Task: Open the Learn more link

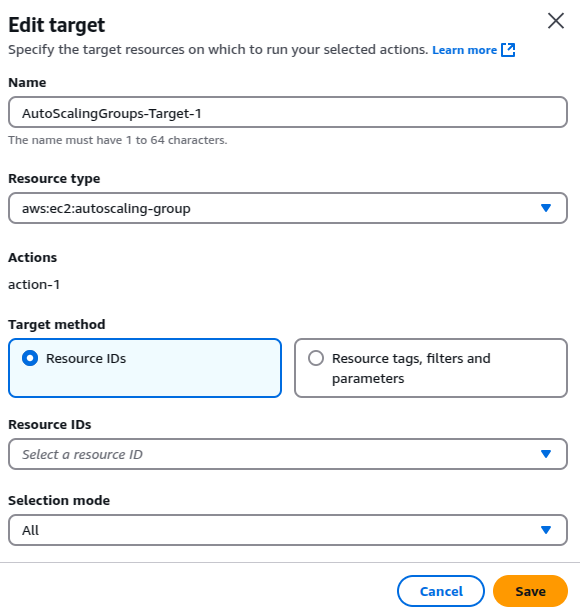Action: (464, 50)
